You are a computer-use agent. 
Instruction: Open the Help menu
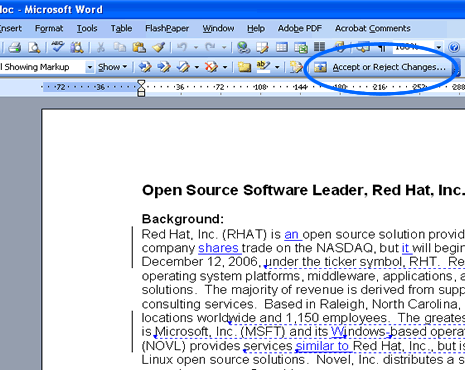point(256,29)
